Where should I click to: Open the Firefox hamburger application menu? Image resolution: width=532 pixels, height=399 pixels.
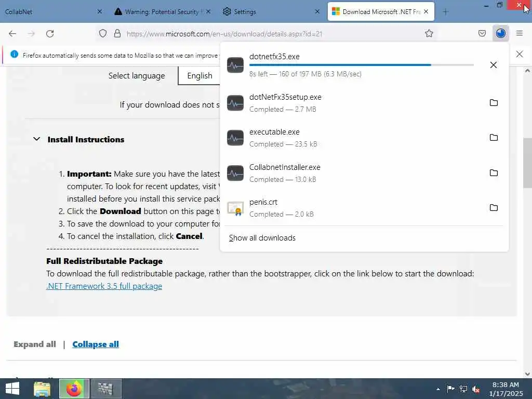[520, 33]
